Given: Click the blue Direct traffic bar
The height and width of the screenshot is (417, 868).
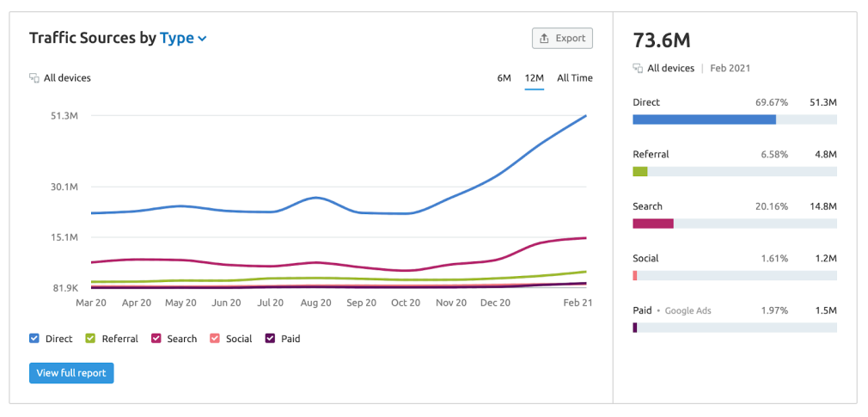Looking at the screenshot, I should (x=704, y=120).
